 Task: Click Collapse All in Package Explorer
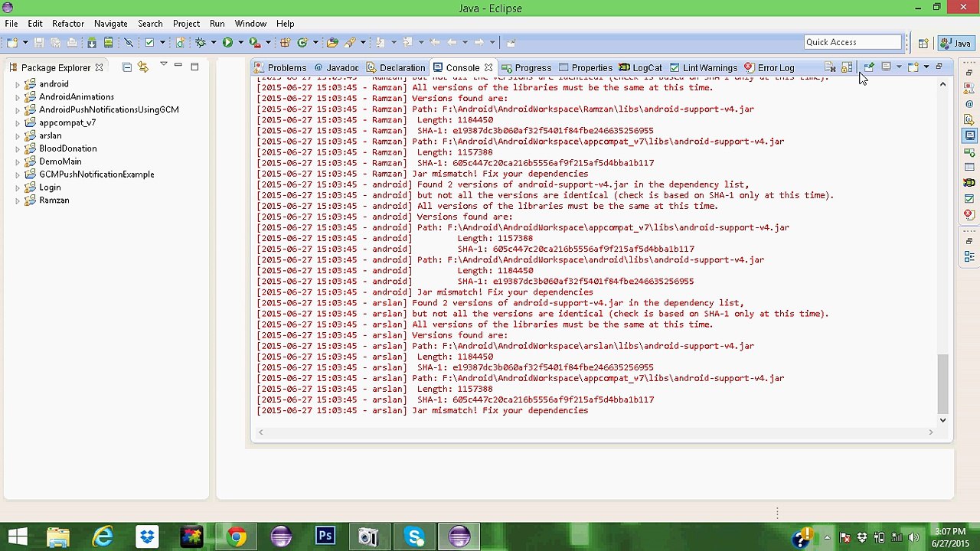pyautogui.click(x=127, y=67)
